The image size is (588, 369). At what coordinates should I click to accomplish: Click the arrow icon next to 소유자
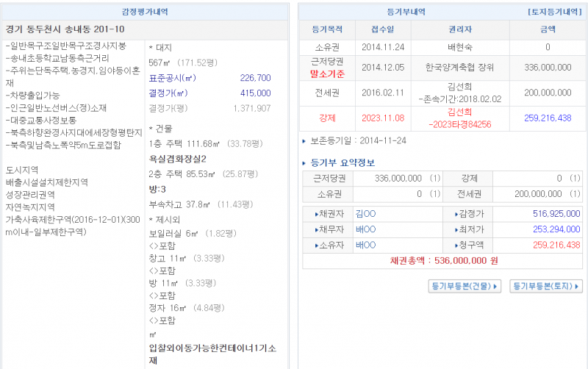point(315,245)
